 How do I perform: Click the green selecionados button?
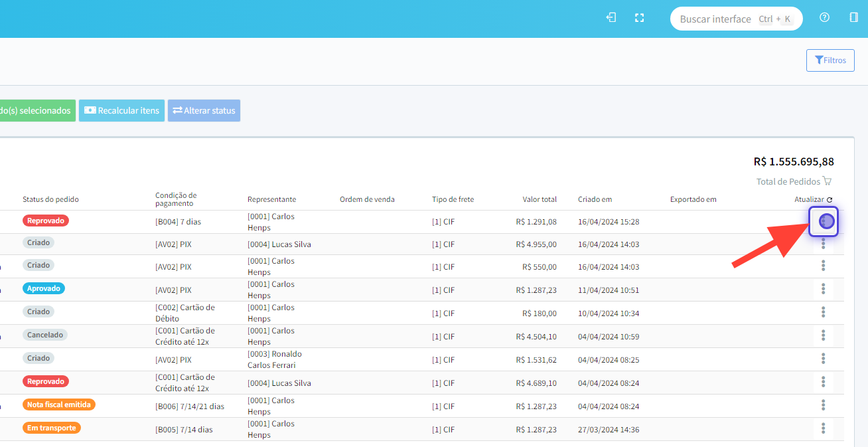click(36, 111)
